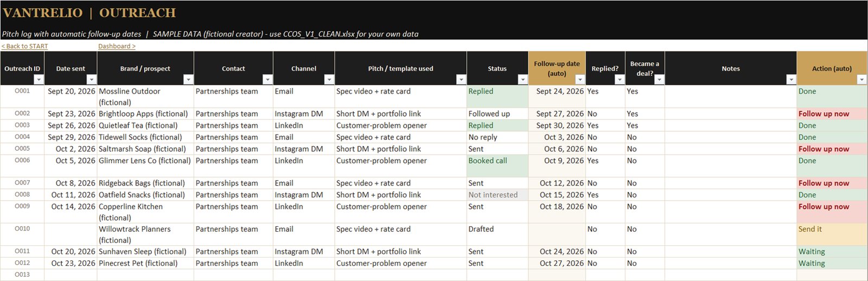This screenshot has height=281, width=868.
Task: Select LinkedIn channel for Pinecrest Pet
Action: (304, 263)
